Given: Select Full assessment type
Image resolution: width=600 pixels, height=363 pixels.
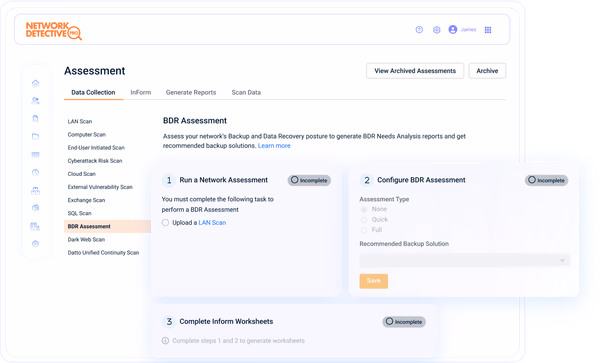Looking at the screenshot, I should 364,230.
